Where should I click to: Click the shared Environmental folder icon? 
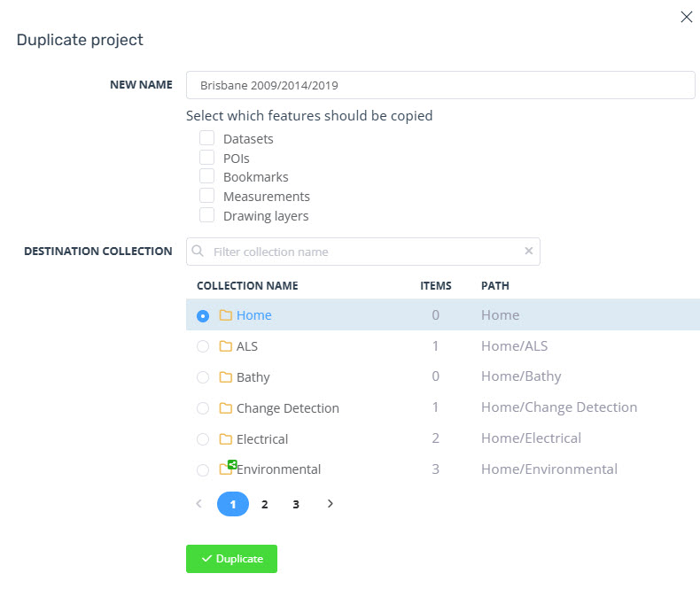coord(228,468)
